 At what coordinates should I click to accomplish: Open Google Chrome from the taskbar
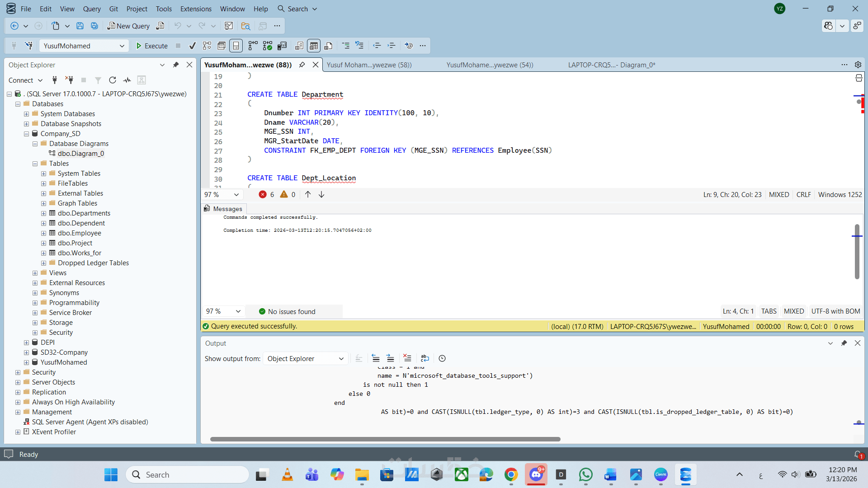coord(511,474)
